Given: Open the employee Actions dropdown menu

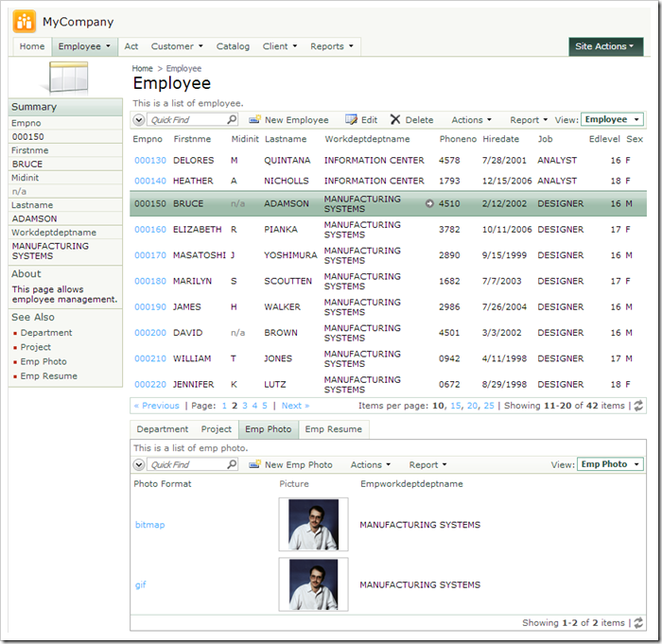Looking at the screenshot, I should click(471, 120).
